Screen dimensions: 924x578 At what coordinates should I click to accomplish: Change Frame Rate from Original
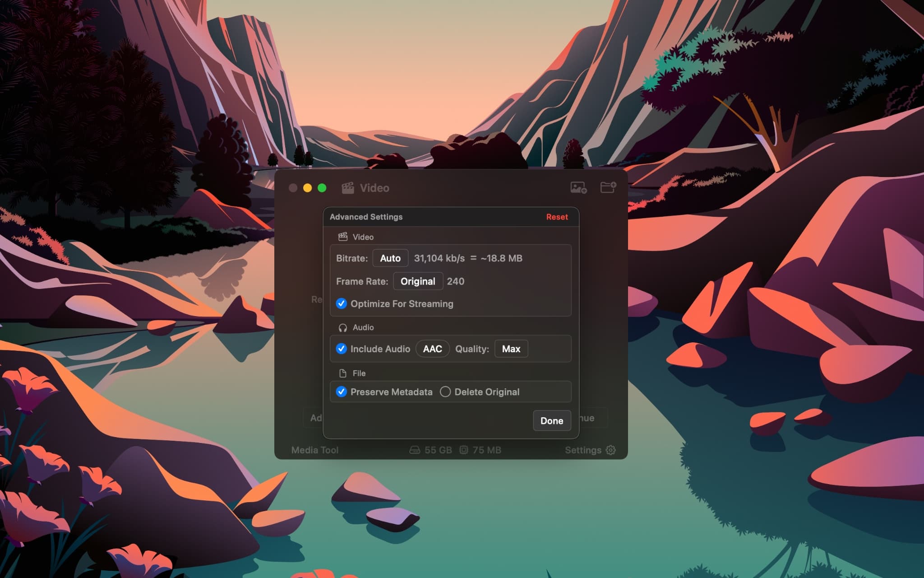pos(418,281)
